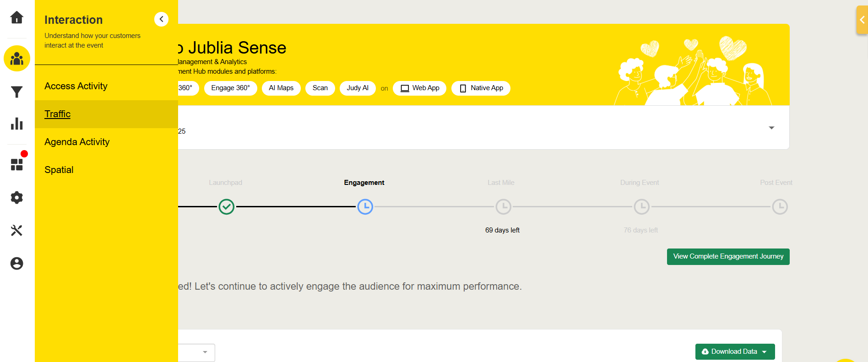Select the Web App platform chip

tap(419, 88)
